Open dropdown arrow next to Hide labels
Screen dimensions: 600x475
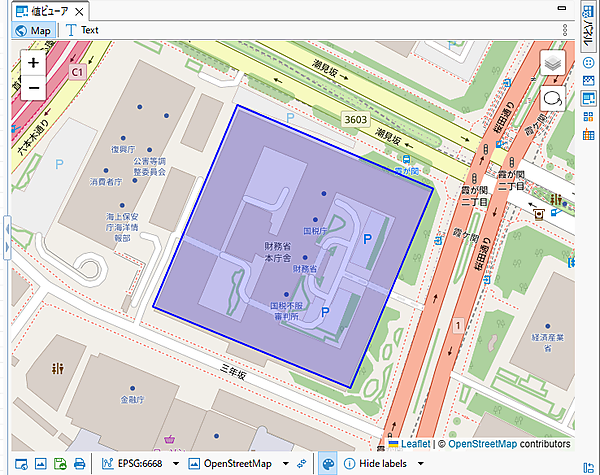pyautogui.click(x=421, y=464)
